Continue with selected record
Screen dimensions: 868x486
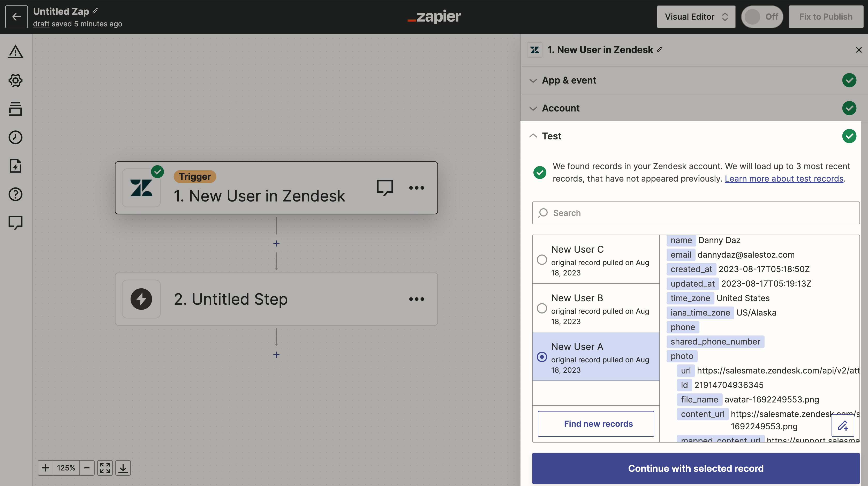696,468
